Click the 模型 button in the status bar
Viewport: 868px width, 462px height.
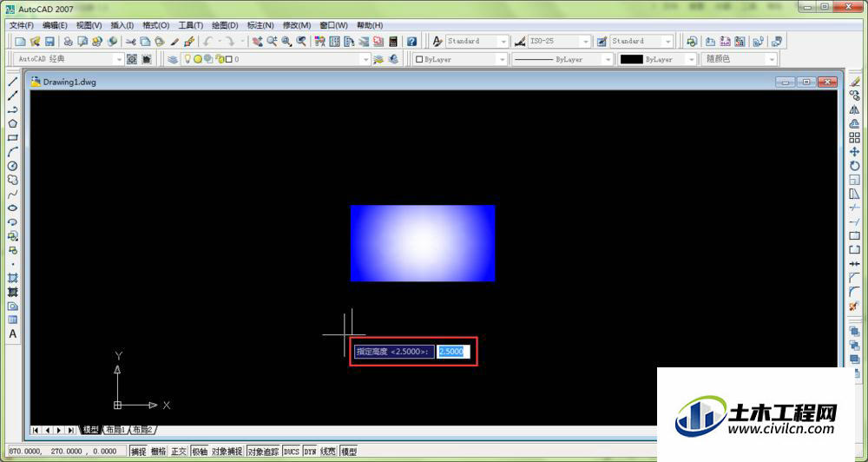click(x=349, y=452)
